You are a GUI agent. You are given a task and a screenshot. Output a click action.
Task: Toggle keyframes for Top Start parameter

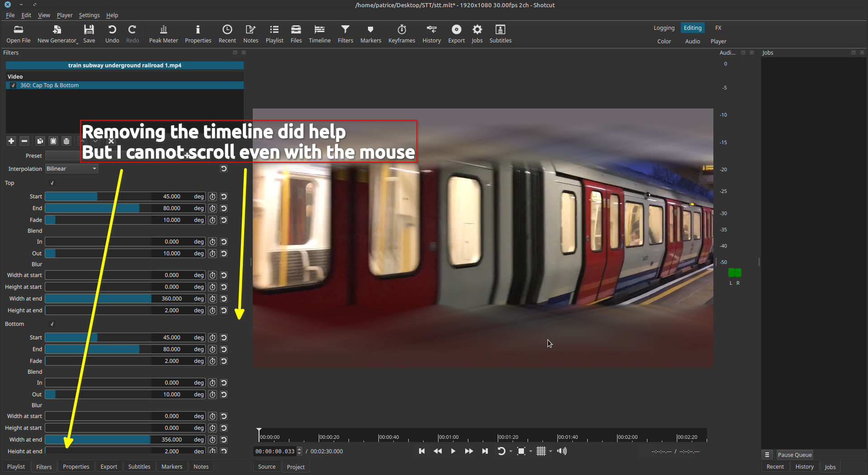(212, 197)
